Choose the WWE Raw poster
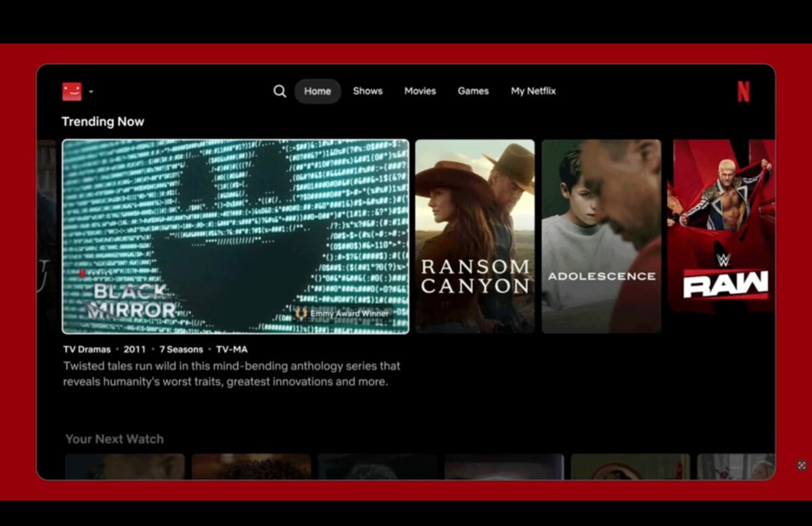812x526 pixels. tap(723, 227)
